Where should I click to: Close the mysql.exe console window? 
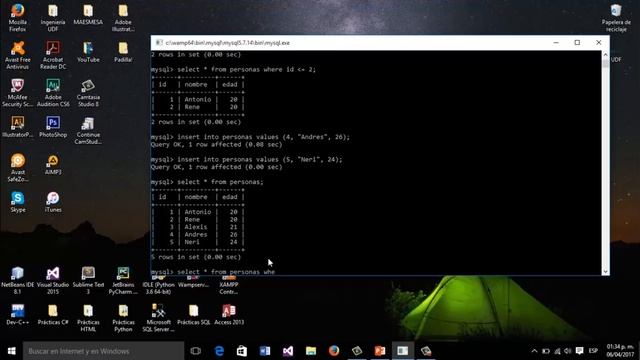click(598, 42)
